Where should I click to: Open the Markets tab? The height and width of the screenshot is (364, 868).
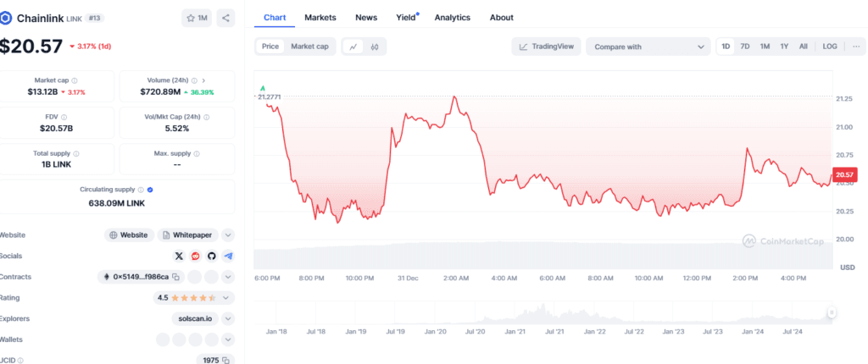click(x=320, y=17)
